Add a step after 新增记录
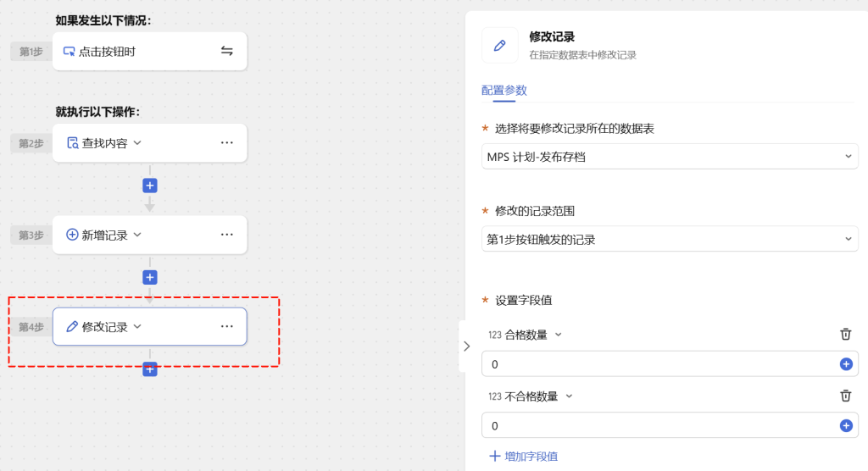868x471 pixels. [150, 277]
